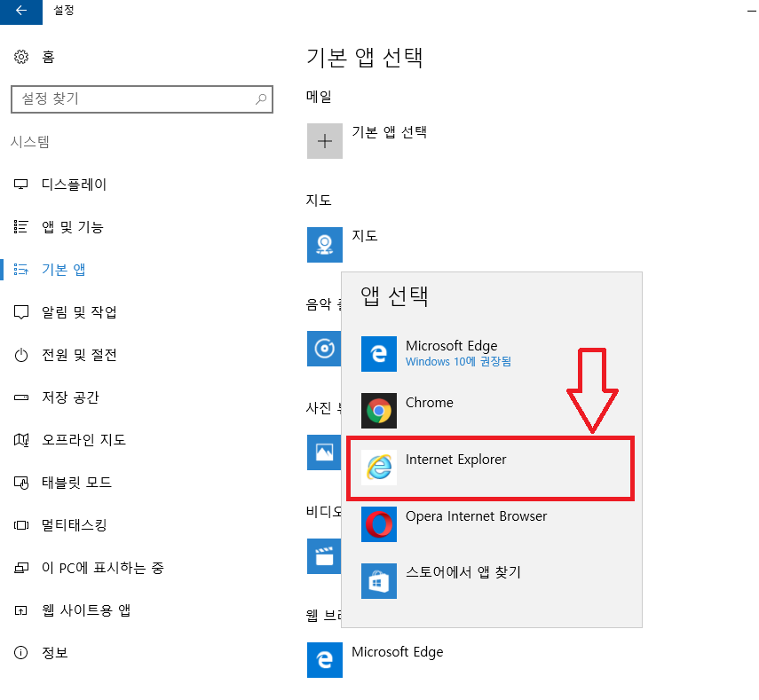Click the 디스플레이 monitor icon
The width and height of the screenshot is (759, 700).
(x=20, y=185)
